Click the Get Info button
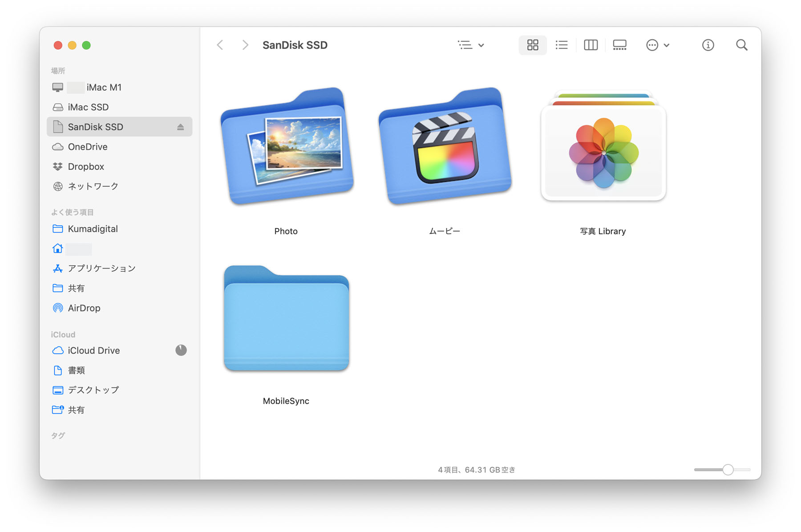This screenshot has width=801, height=532. (x=708, y=45)
